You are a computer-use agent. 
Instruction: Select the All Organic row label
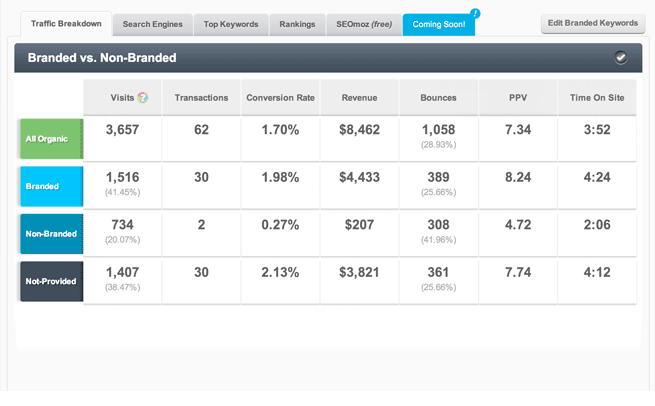(51, 139)
